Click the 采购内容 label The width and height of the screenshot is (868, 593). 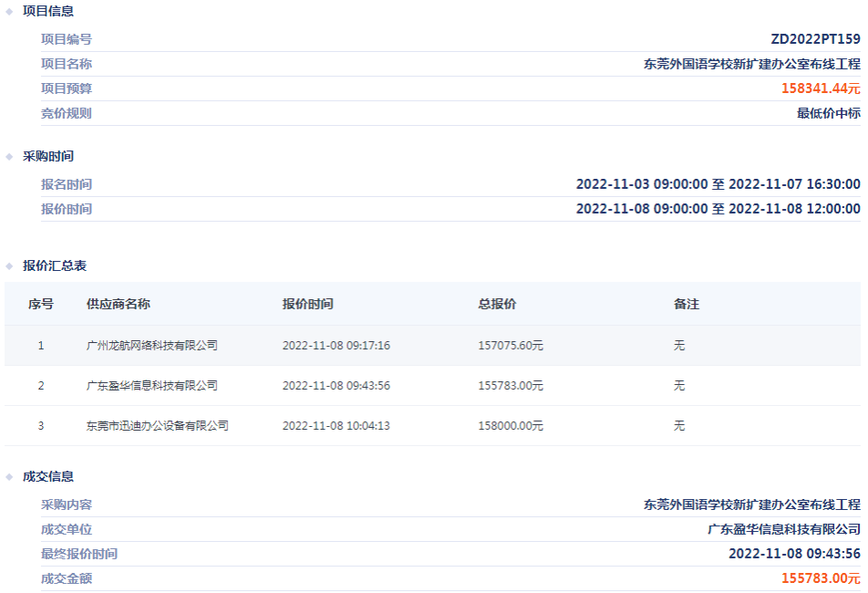click(x=67, y=505)
